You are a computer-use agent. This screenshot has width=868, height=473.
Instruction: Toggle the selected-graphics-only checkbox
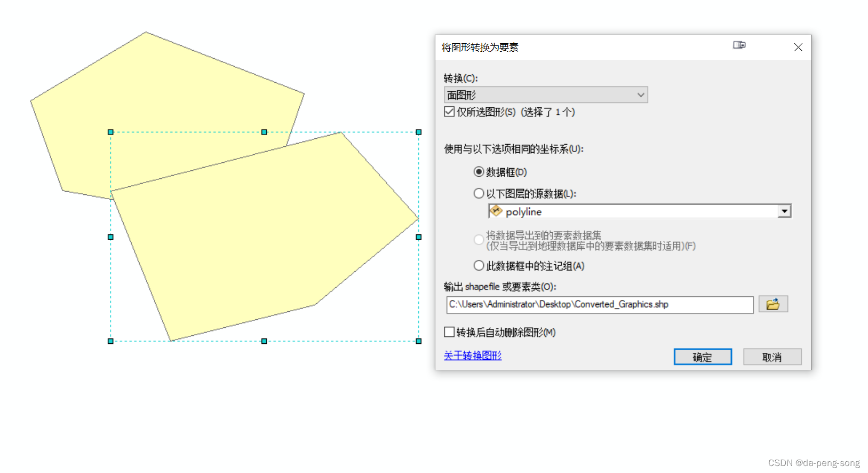coord(449,112)
